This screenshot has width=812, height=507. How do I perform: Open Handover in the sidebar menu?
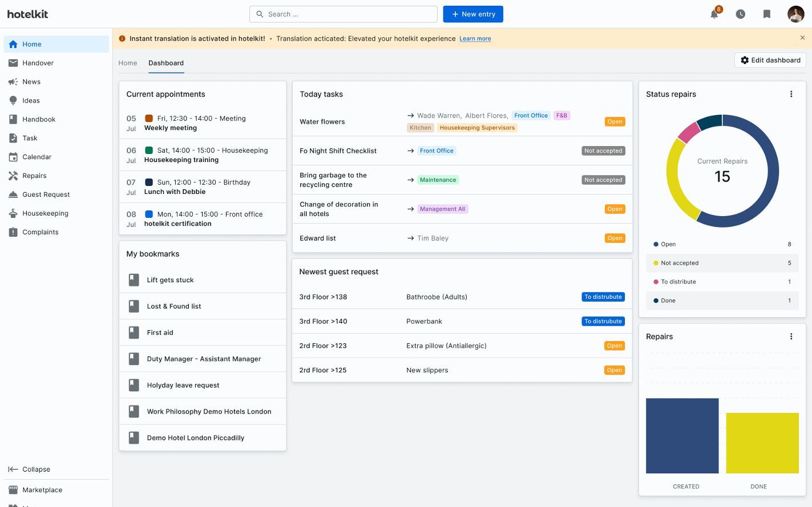coord(38,63)
